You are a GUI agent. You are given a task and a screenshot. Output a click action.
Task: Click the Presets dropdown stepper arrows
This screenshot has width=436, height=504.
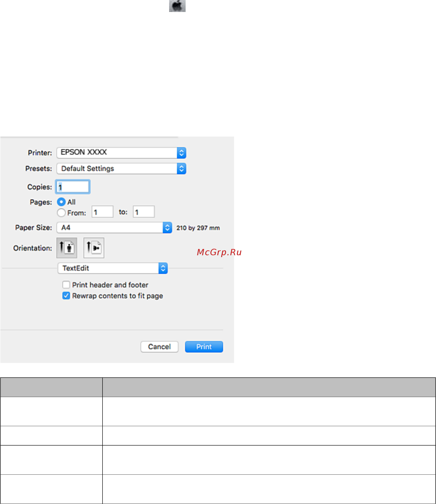181,169
